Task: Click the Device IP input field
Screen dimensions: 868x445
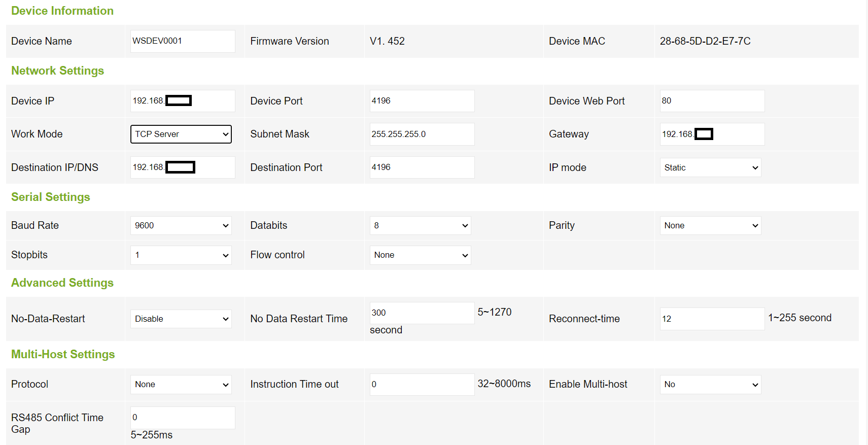Action: 213,101
